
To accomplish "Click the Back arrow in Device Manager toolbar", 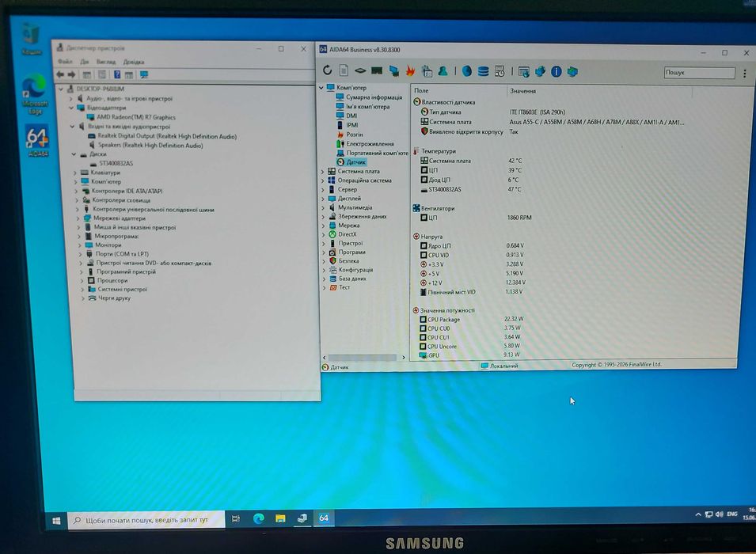I will tap(60, 74).
